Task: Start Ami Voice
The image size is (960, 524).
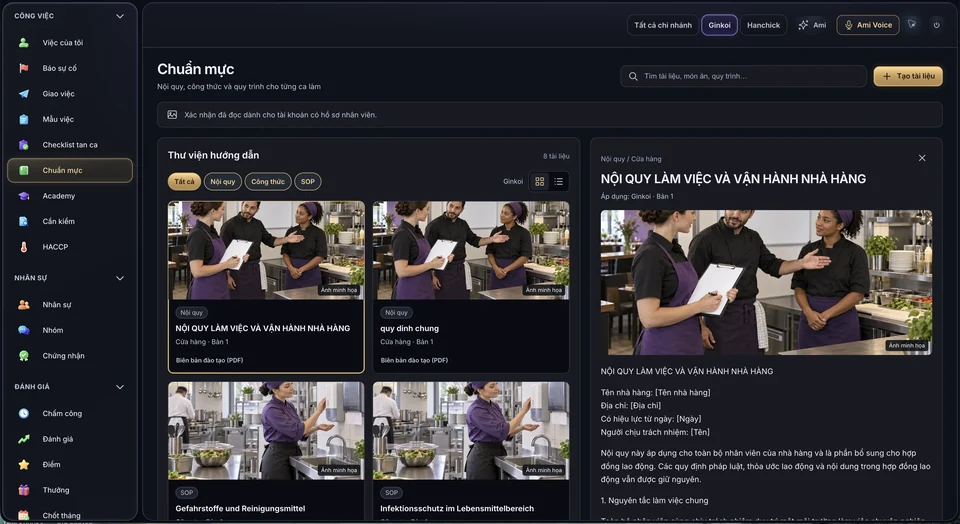Action: click(868, 25)
